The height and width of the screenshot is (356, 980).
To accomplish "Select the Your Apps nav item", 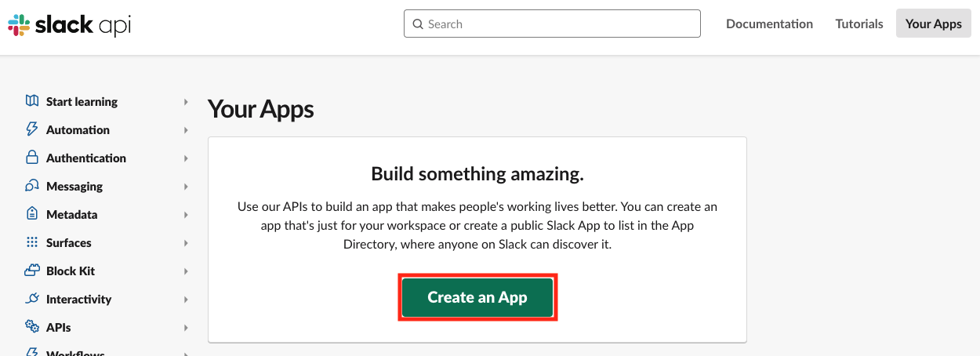I will pos(933,24).
